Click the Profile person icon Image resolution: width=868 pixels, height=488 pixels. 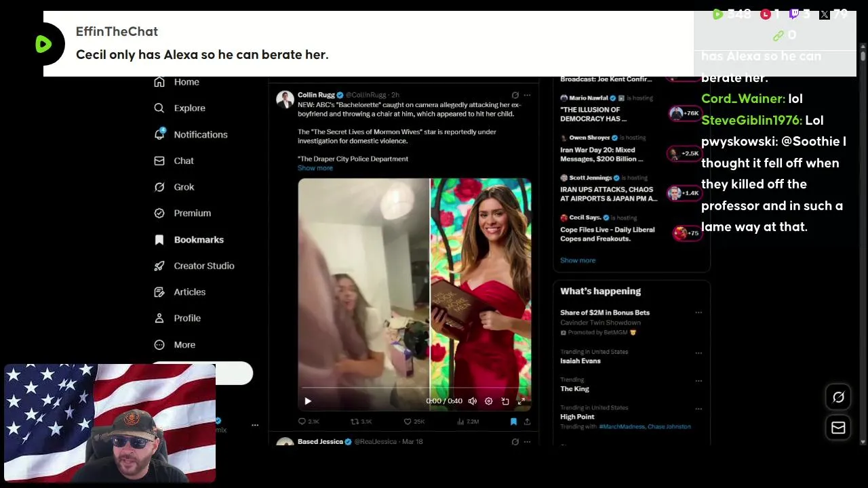coord(159,318)
